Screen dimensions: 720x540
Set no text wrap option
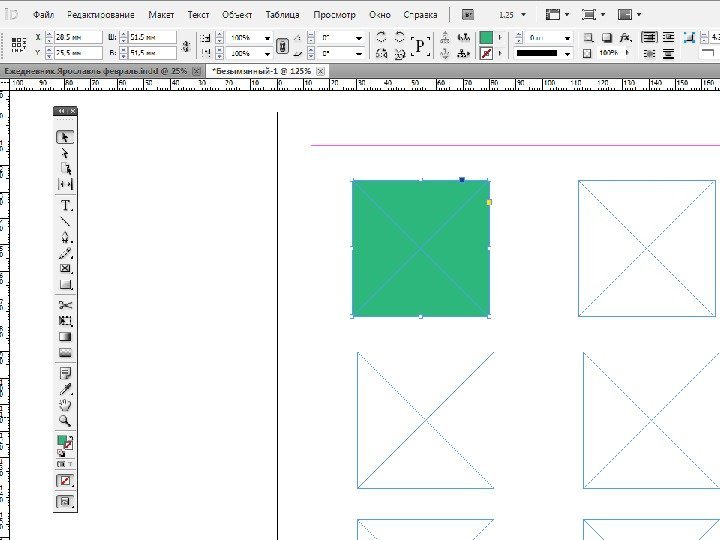(649, 37)
